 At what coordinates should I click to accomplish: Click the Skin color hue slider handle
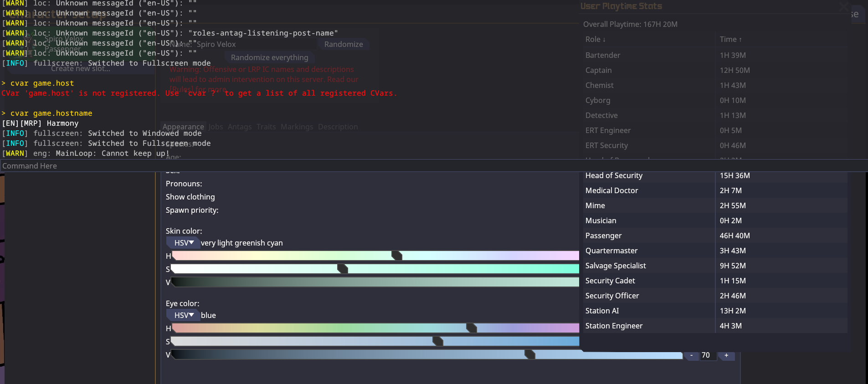(x=397, y=256)
